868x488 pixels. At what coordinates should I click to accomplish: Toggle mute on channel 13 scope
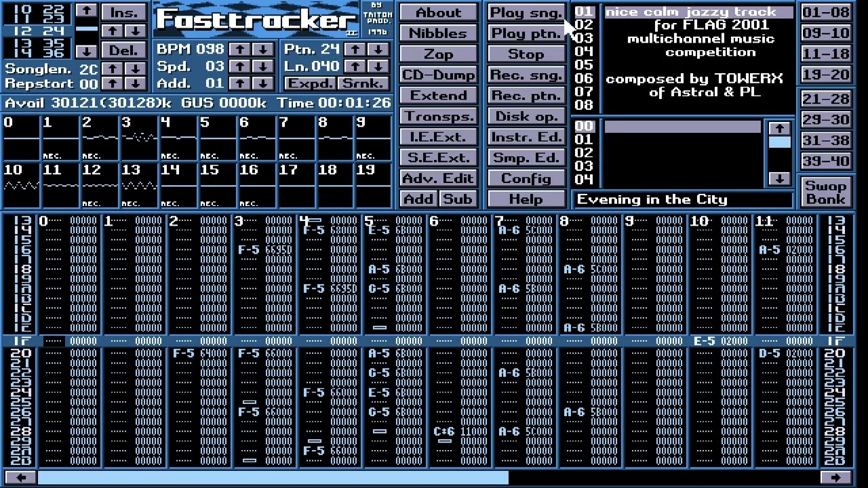point(139,186)
